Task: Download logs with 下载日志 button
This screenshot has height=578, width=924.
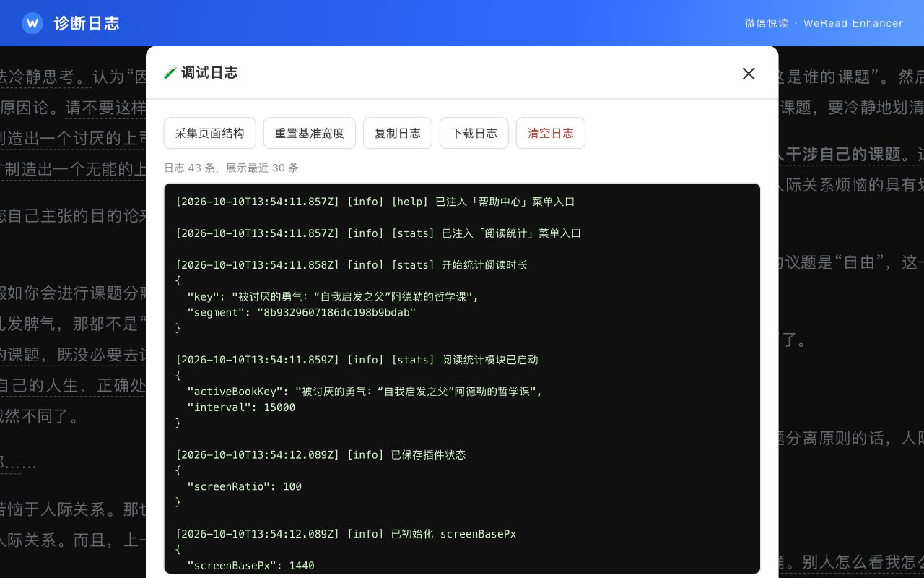Action: pyautogui.click(x=474, y=133)
